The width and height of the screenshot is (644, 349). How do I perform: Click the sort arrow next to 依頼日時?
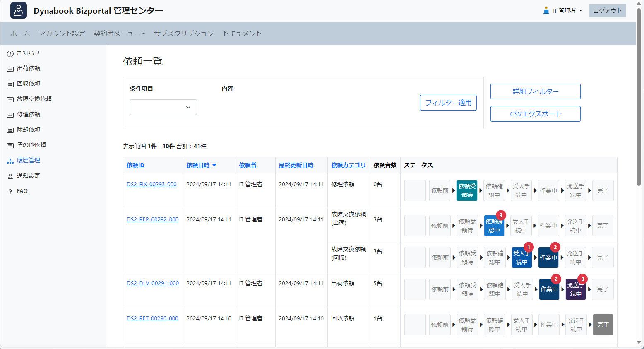214,165
